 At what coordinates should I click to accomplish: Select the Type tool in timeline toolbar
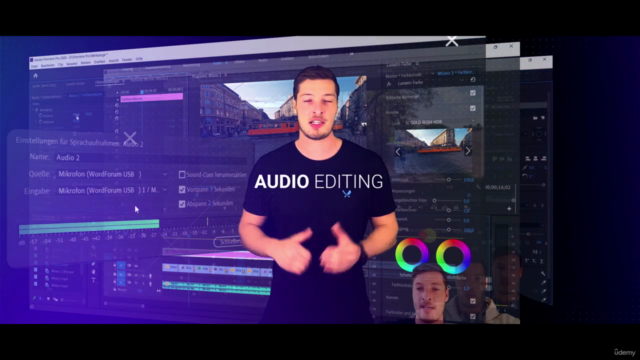(x=93, y=280)
